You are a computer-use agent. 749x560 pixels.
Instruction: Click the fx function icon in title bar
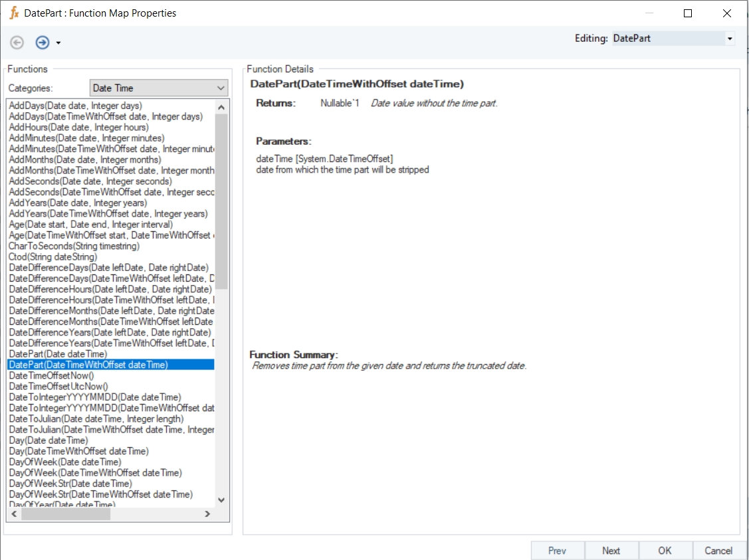[x=13, y=13]
